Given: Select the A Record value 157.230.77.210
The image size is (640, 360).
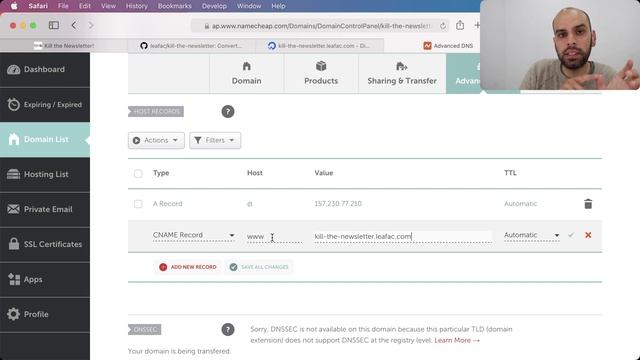Looking at the screenshot, I should coord(338,204).
